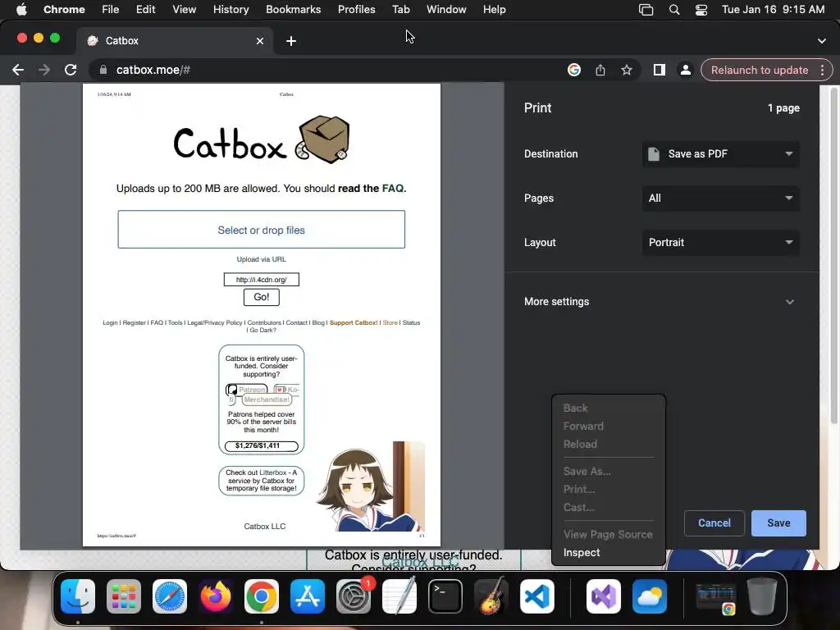Screen dimensions: 840x630
Task: Open the View menu
Action: click(184, 10)
